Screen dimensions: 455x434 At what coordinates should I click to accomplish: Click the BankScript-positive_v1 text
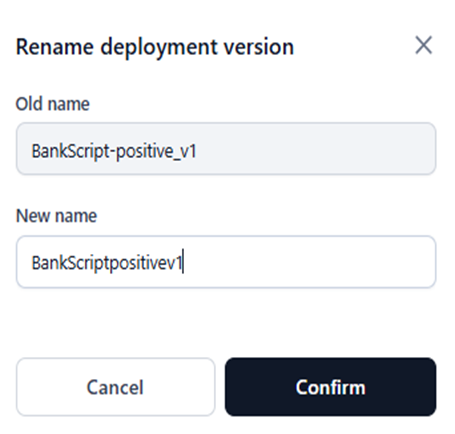[x=114, y=151]
